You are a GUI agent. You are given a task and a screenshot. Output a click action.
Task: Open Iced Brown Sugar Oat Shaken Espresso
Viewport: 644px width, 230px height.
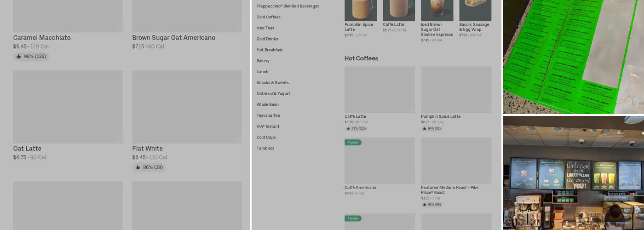coord(437,29)
